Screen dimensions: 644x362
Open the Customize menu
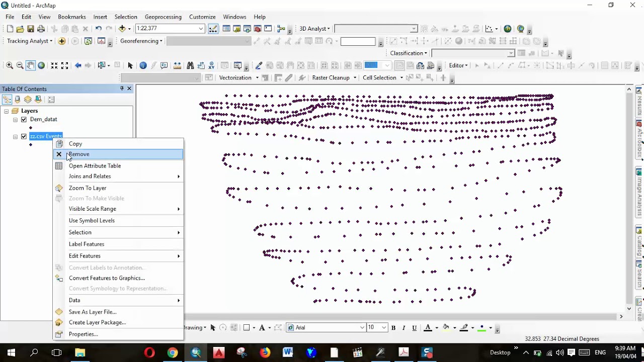point(202,17)
